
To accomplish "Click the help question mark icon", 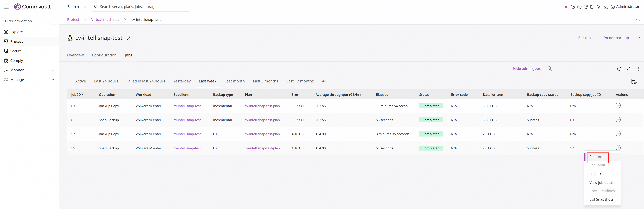I will tap(573, 7).
